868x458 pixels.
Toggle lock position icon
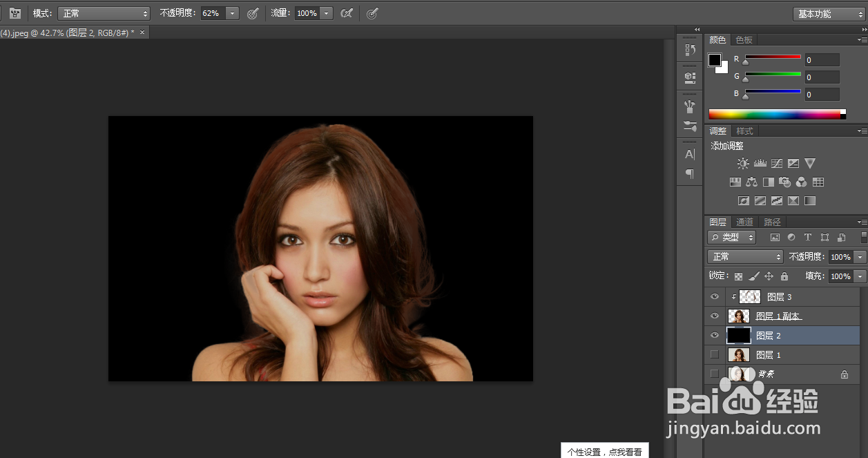click(769, 276)
